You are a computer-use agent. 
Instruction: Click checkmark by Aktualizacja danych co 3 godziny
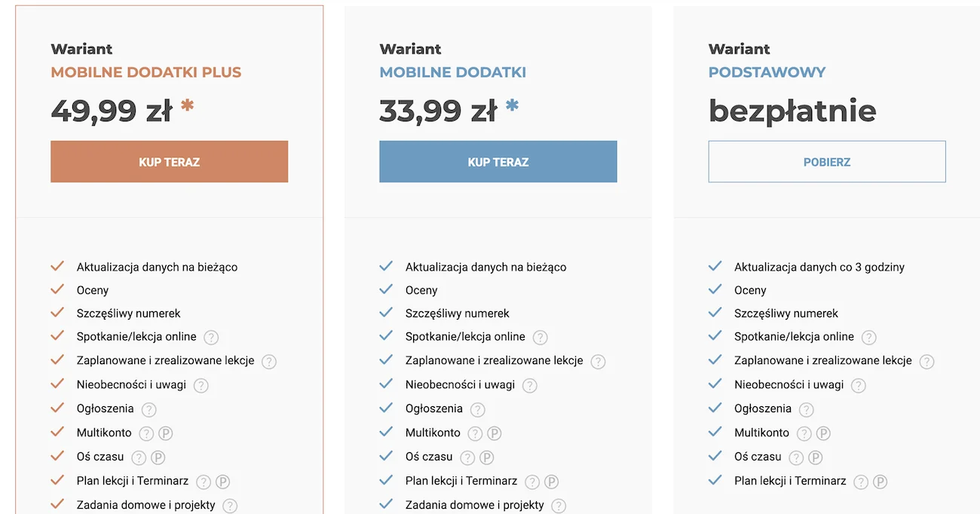[x=715, y=266]
